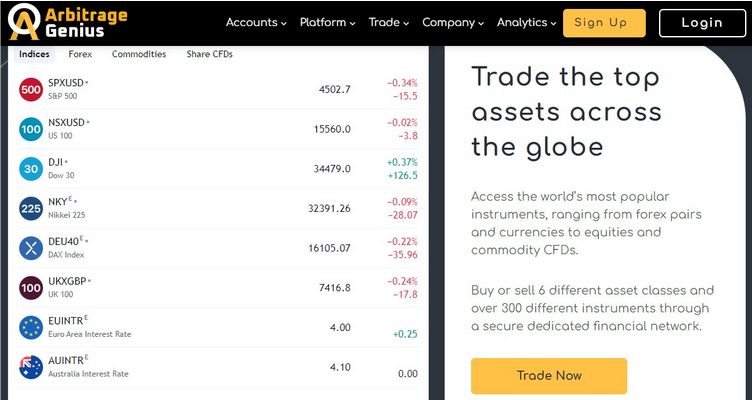Viewport: 752px width, 400px height.
Task: Click the NKY Nikkei 225 icon
Action: click(x=30, y=208)
